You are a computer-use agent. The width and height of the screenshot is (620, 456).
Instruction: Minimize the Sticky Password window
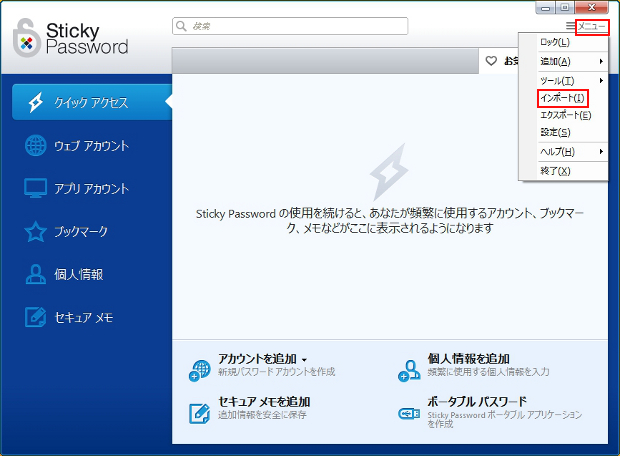(x=546, y=8)
